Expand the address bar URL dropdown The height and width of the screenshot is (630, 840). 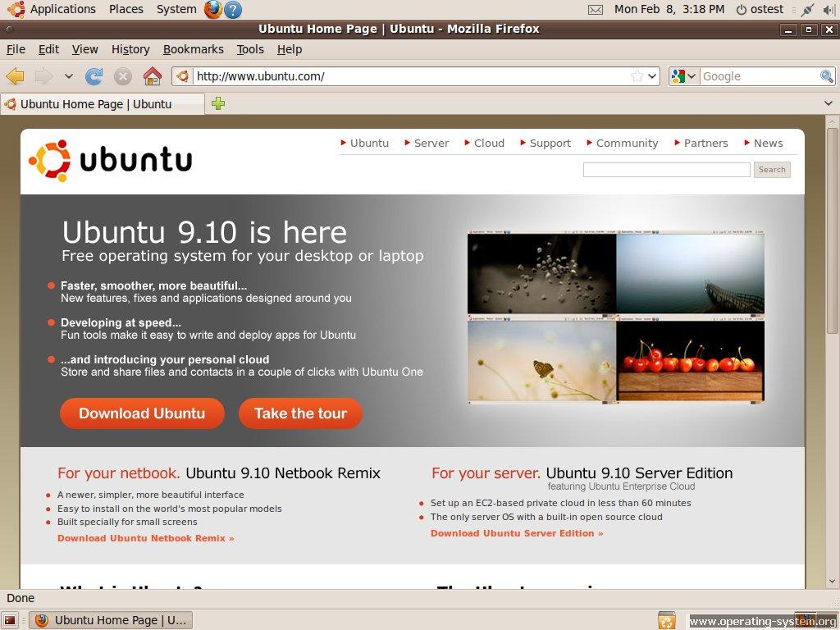(x=652, y=76)
